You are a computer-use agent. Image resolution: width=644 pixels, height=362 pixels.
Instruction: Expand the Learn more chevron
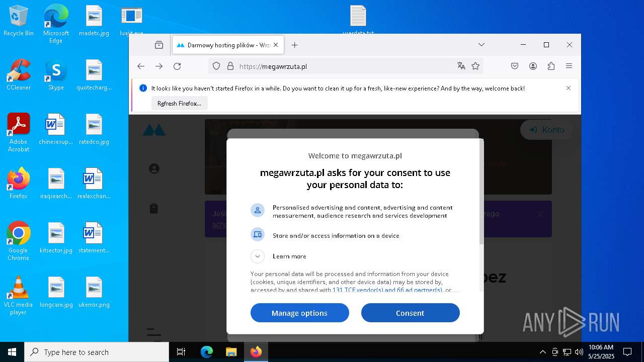[258, 256]
